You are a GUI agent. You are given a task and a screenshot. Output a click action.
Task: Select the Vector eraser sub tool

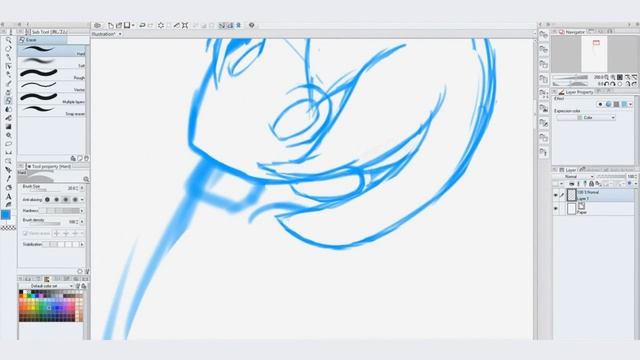point(51,87)
